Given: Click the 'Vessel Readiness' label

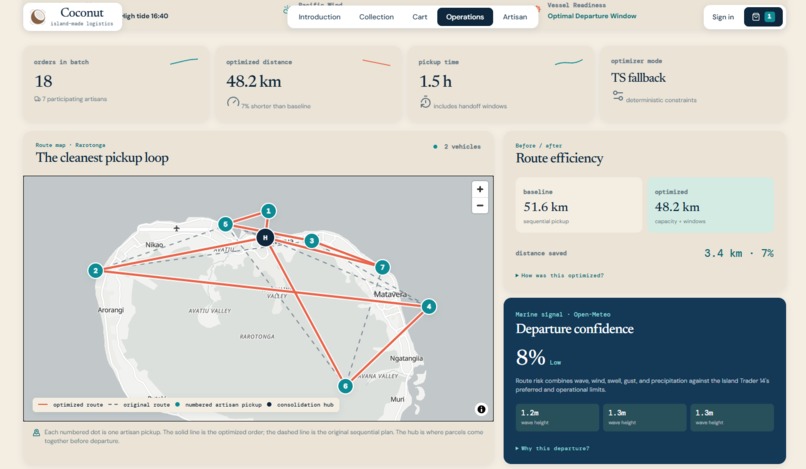Looking at the screenshot, I should point(576,5).
